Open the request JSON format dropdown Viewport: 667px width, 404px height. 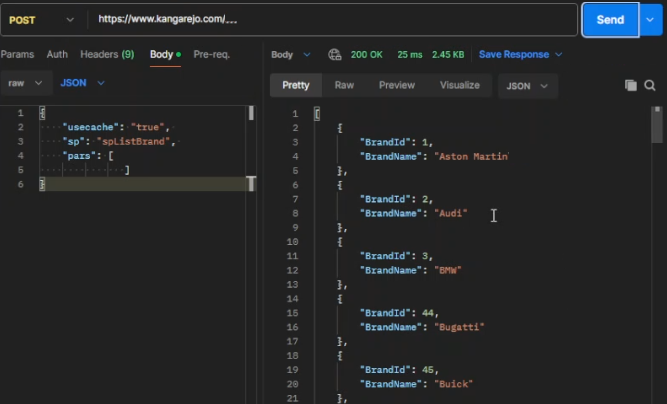[82, 83]
